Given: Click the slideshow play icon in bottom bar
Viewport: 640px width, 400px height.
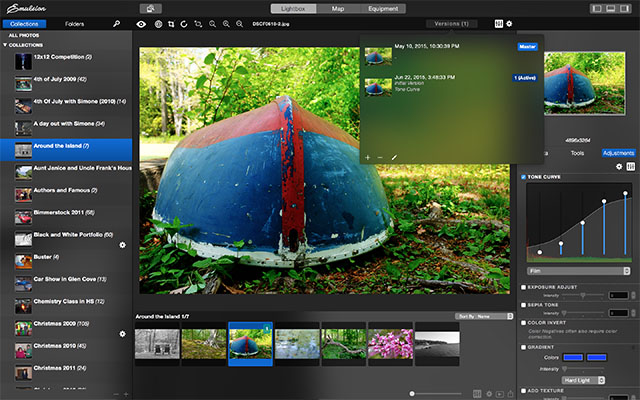Looking at the screenshot, I should click(x=500, y=394).
